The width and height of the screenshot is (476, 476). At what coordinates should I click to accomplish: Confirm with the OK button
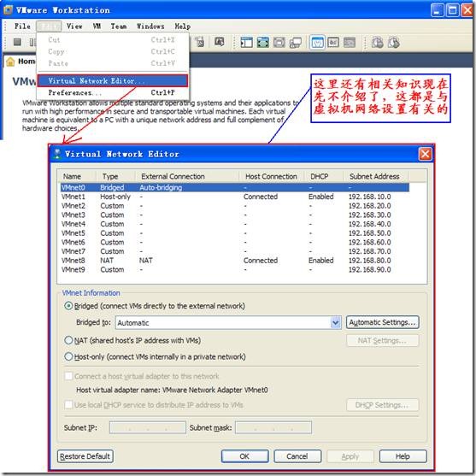(244, 456)
